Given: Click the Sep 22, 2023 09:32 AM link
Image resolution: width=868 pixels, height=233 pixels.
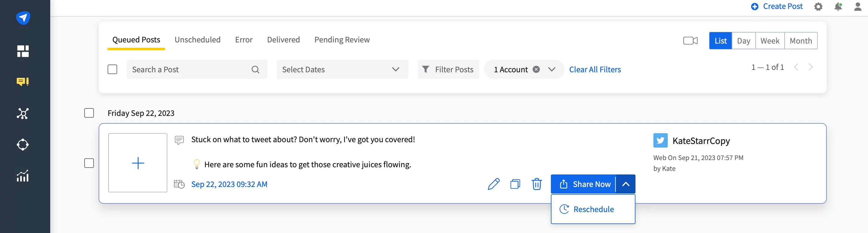Looking at the screenshot, I should (229, 184).
